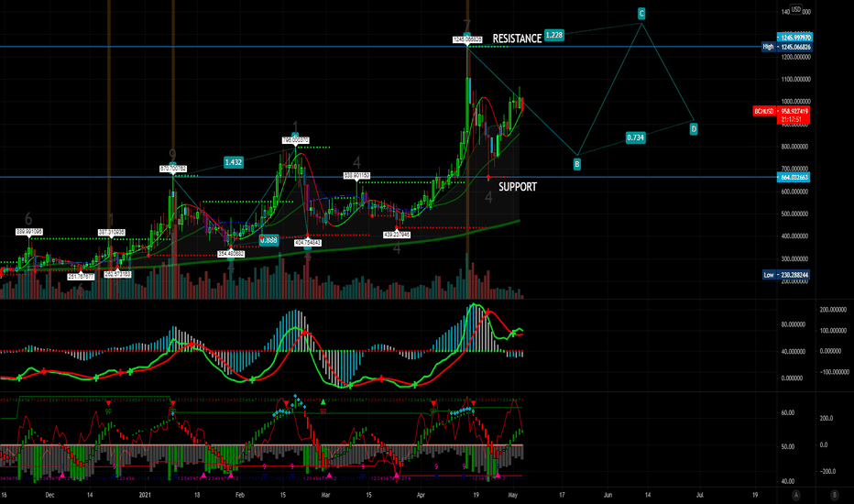Click the teal pattern point label B

pos(576,164)
